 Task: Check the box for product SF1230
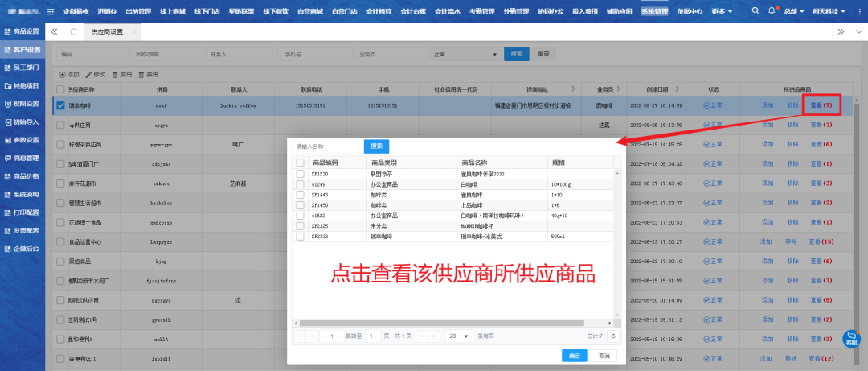301,174
